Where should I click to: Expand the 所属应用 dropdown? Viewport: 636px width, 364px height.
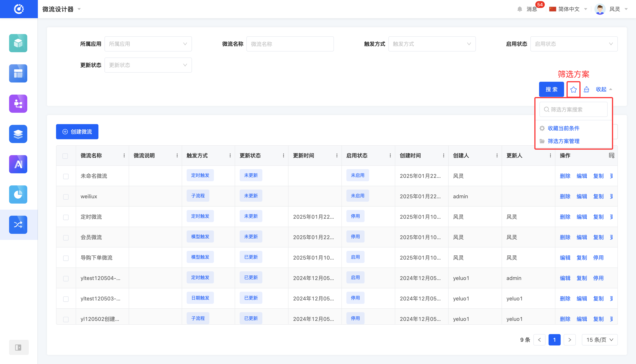pos(148,44)
